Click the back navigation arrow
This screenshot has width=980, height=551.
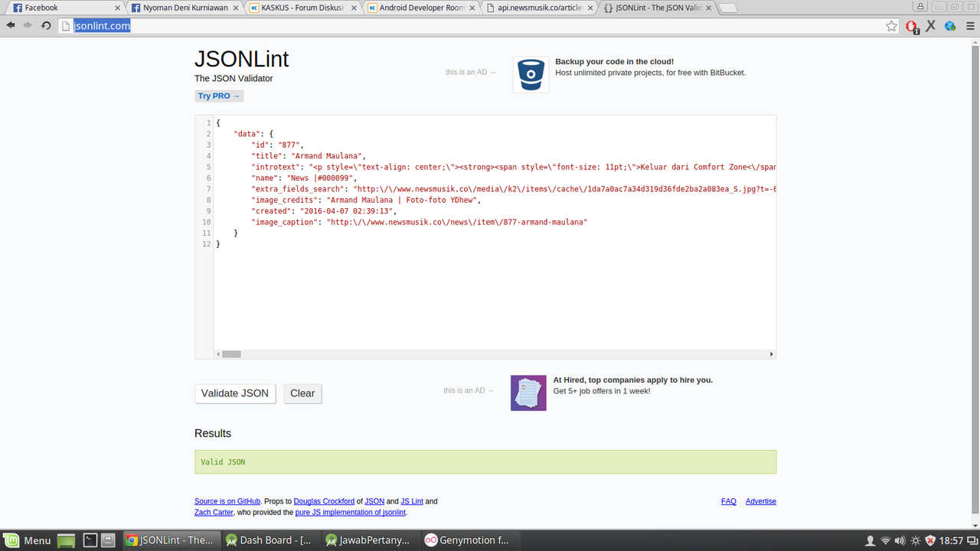click(x=10, y=25)
